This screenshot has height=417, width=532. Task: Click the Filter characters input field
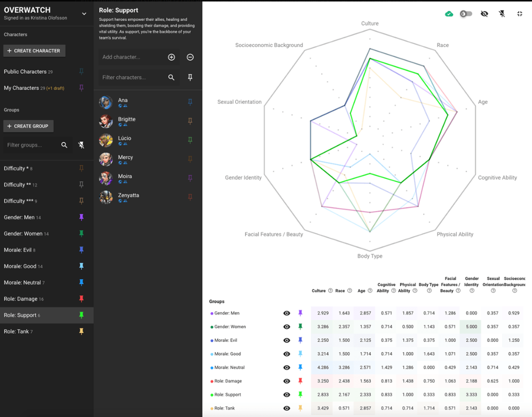[131, 77]
